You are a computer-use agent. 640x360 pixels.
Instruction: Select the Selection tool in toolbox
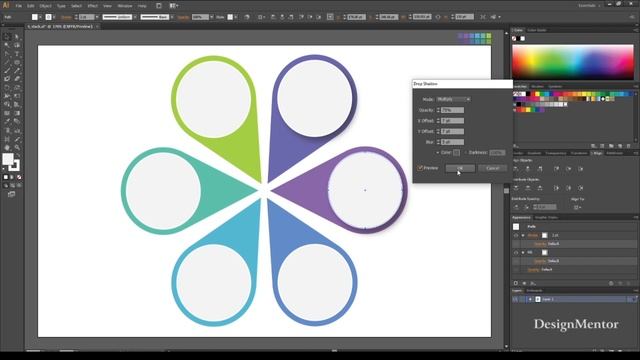7,36
